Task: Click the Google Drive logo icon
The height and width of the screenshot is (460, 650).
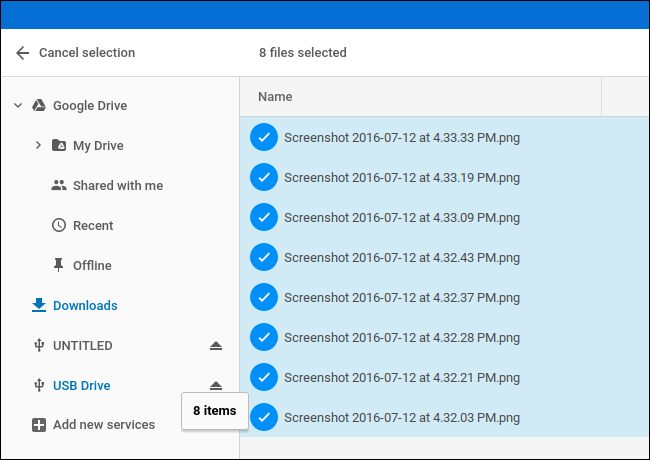Action: tap(39, 106)
